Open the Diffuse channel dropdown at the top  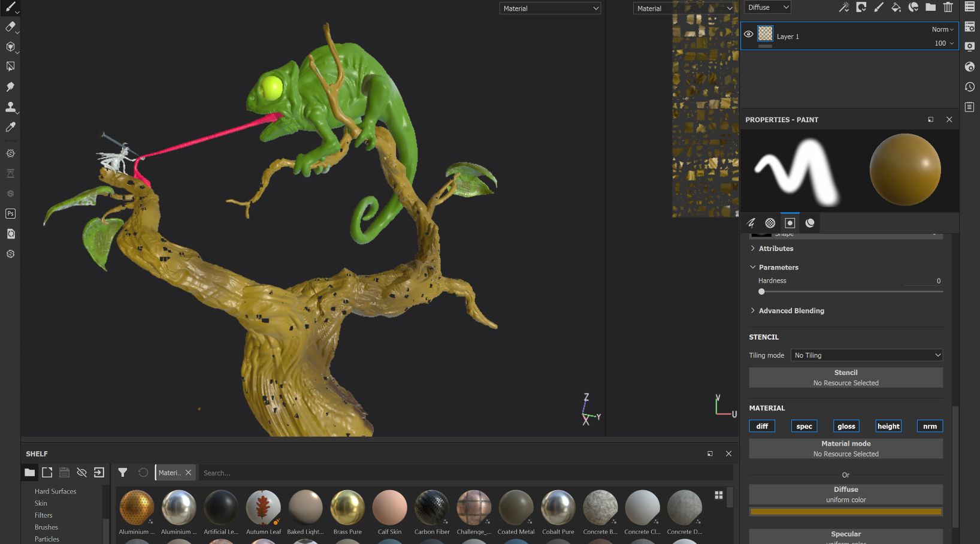(x=767, y=7)
